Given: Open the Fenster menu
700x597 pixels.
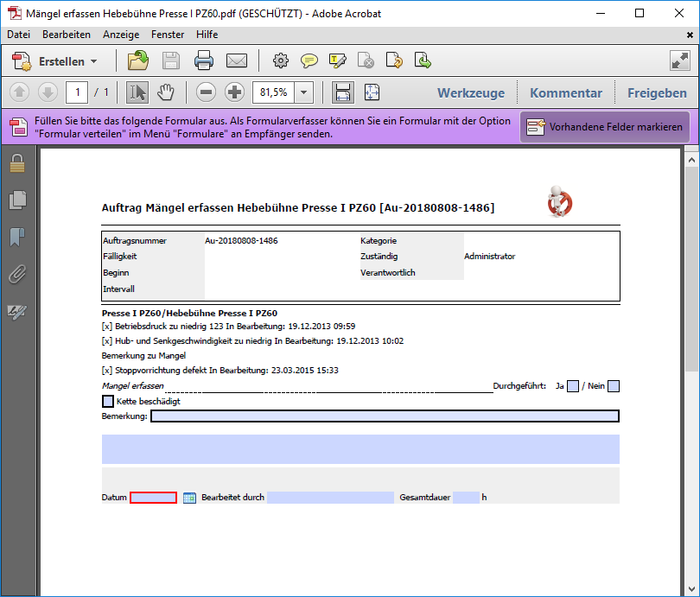Looking at the screenshot, I should pyautogui.click(x=168, y=35).
